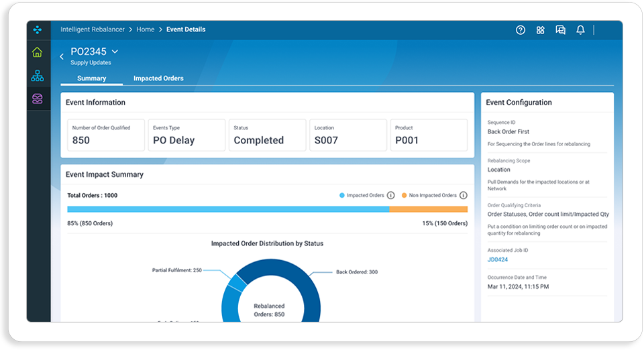Click the orange non impacted bar segment
Viewport: 644px width, 362px height.
pyautogui.click(x=429, y=209)
